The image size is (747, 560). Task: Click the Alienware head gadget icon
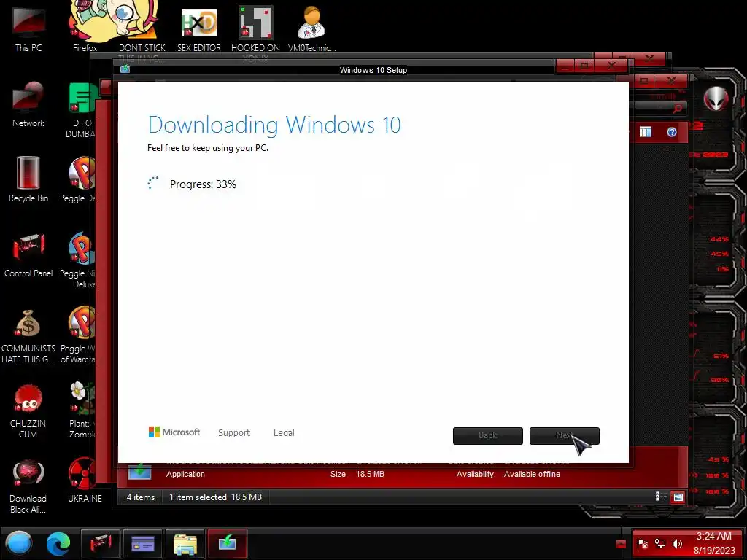716,98
